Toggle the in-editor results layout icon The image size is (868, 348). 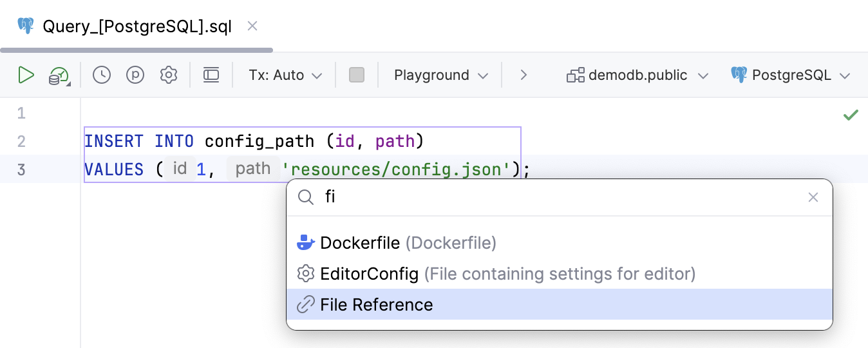point(211,75)
